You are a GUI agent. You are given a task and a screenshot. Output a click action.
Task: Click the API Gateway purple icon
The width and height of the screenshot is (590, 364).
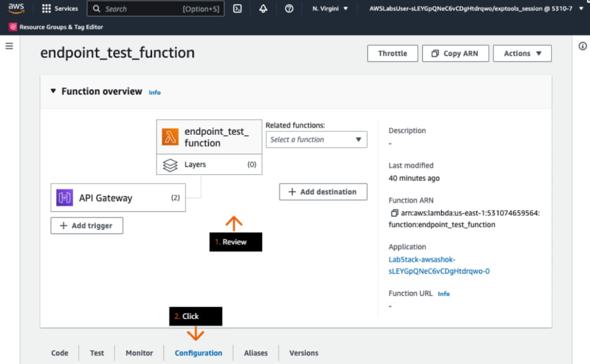[x=65, y=197]
